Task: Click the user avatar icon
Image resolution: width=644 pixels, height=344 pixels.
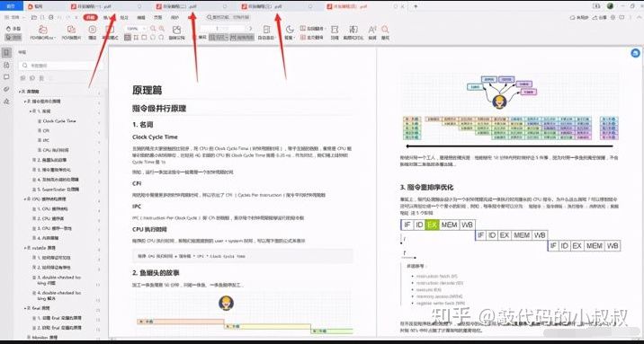Action: pyautogui.click(x=611, y=6)
